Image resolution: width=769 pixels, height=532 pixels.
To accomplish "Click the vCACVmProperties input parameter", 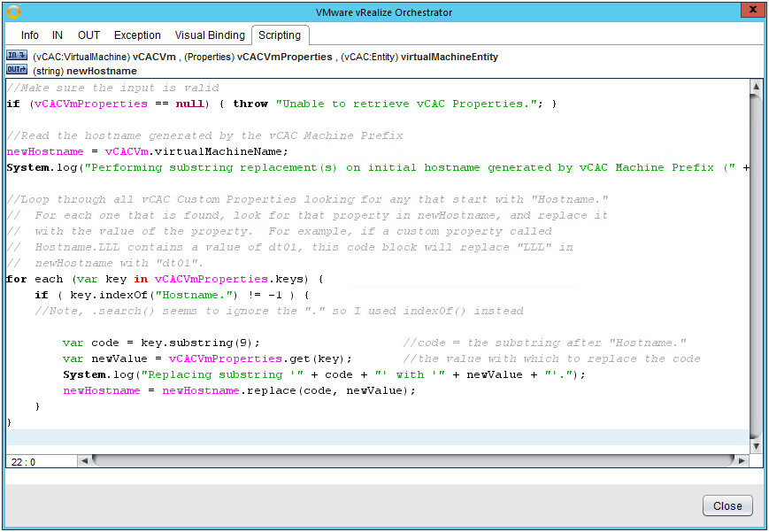I will [285, 57].
